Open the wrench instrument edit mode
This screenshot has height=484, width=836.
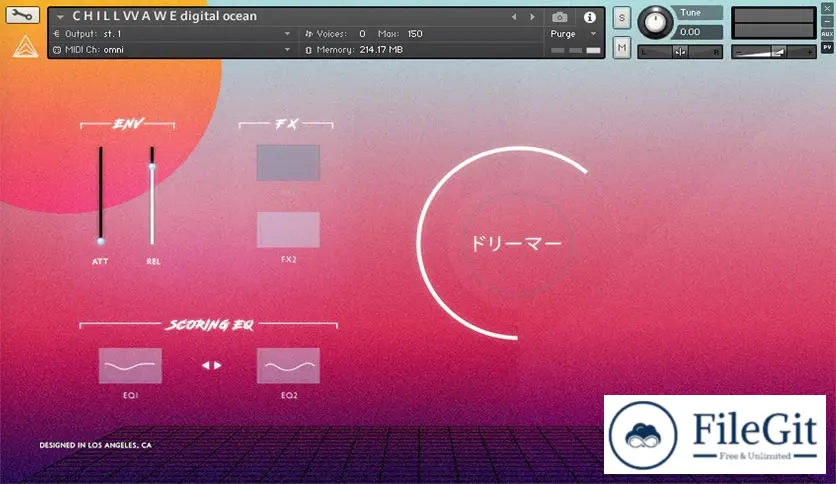22,14
